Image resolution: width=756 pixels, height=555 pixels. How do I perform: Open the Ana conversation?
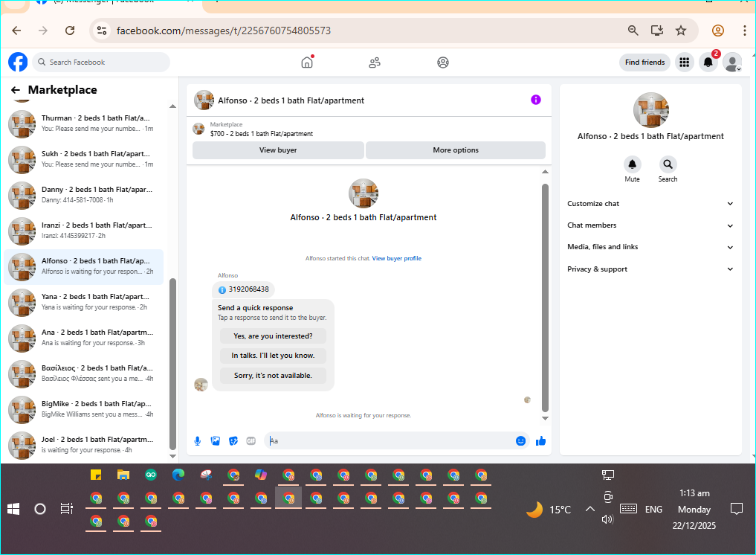pos(84,338)
